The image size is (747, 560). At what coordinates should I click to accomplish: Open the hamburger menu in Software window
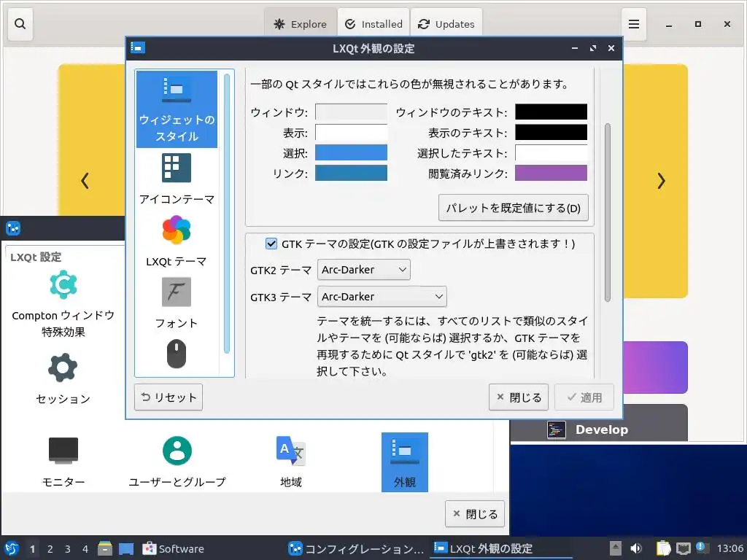pos(634,24)
